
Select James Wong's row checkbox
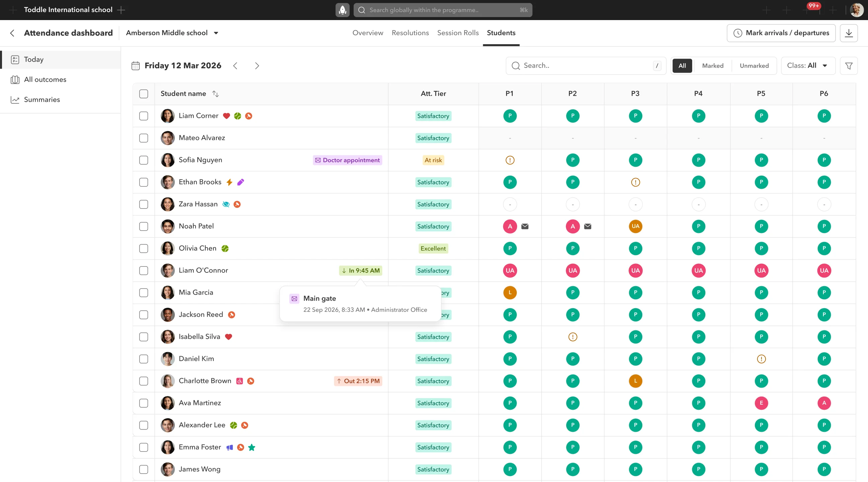[x=144, y=470]
